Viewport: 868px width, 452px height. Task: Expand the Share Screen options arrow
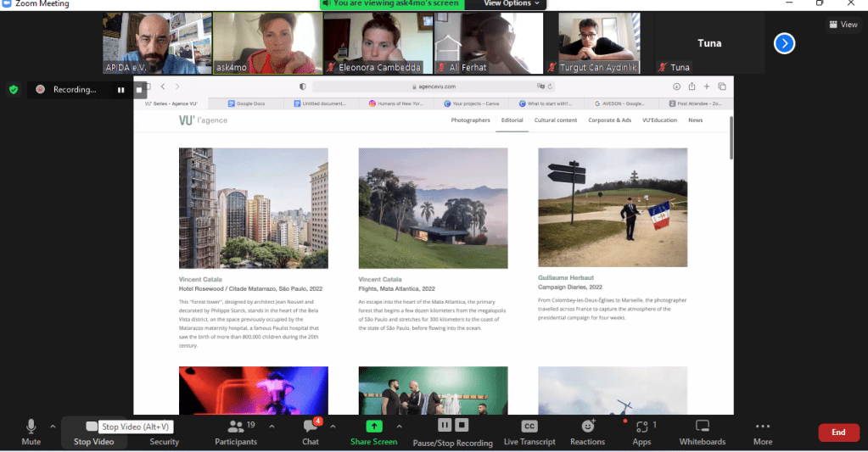[x=399, y=426]
